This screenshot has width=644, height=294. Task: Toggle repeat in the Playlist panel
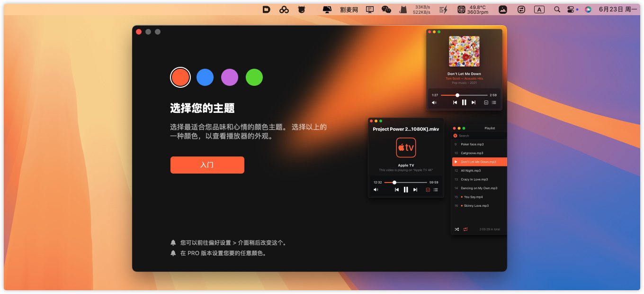click(465, 229)
